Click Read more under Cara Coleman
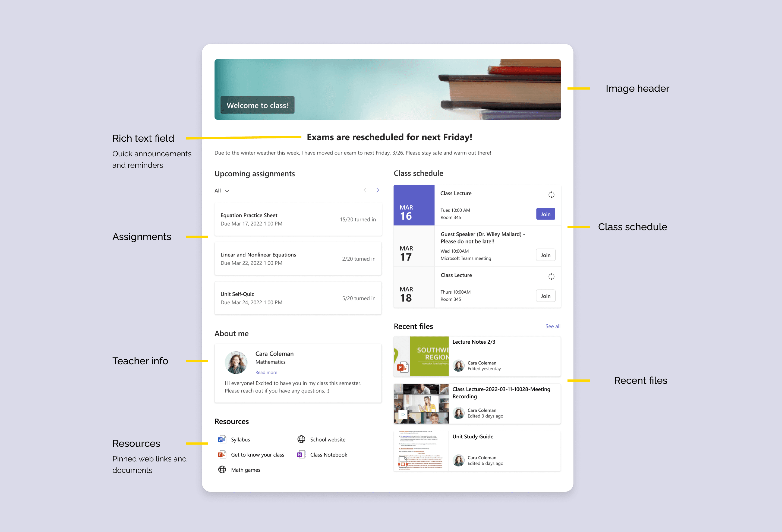 [x=266, y=372]
